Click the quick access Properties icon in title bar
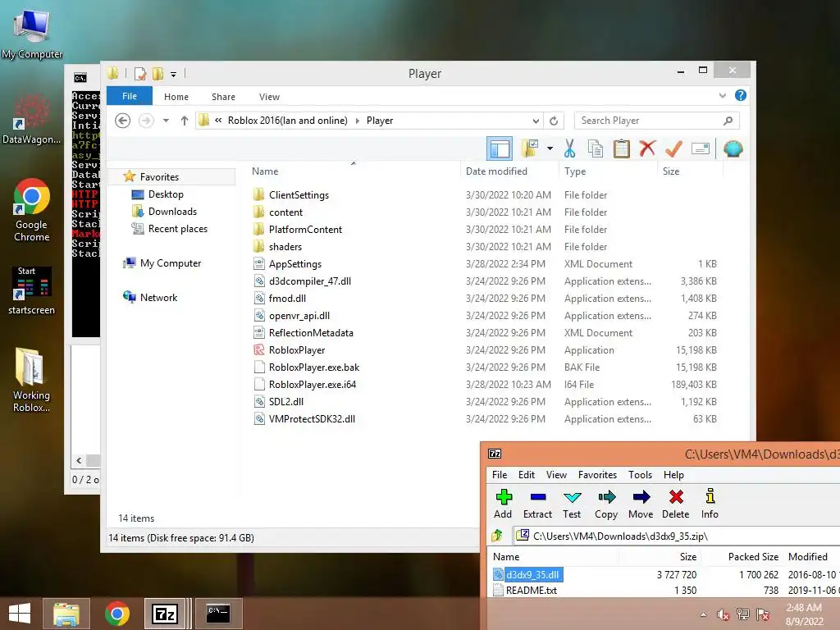Image resolution: width=840 pixels, height=630 pixels. tap(139, 73)
